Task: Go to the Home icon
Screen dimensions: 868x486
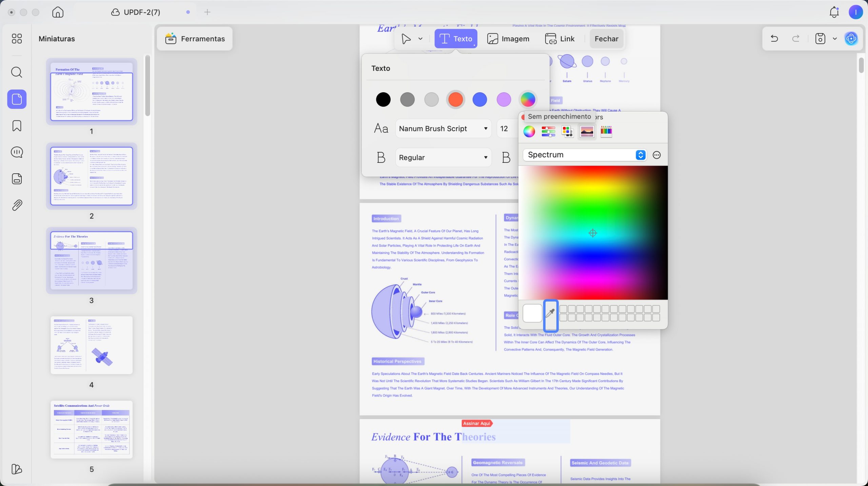Action: (x=58, y=12)
